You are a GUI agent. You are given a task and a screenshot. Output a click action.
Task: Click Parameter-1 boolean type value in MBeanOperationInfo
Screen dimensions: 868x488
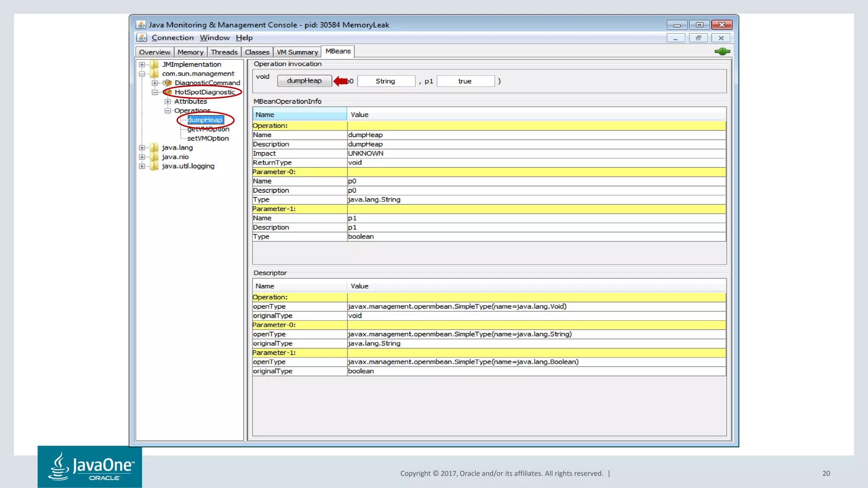[537, 237]
